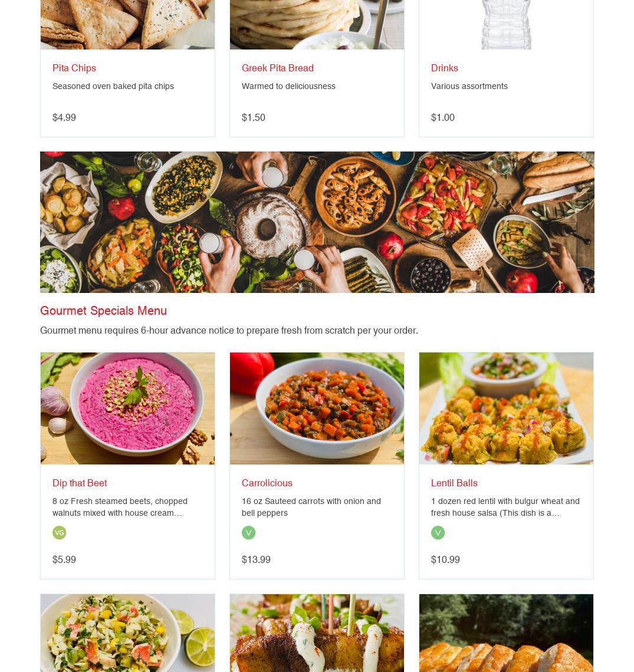
Task: Click the water bottle drinks photo
Action: [506, 24]
